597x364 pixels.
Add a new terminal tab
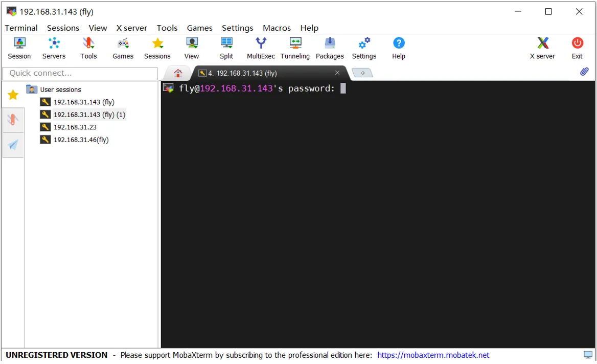point(362,73)
